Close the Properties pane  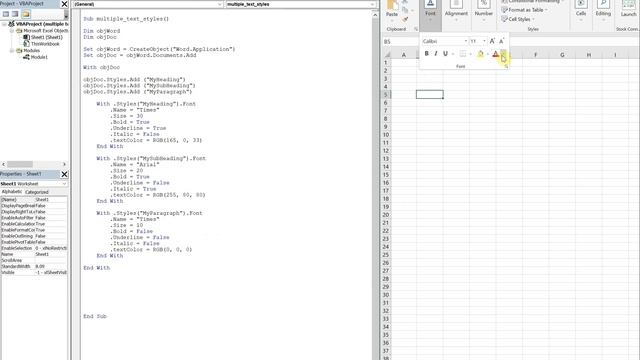click(x=64, y=174)
